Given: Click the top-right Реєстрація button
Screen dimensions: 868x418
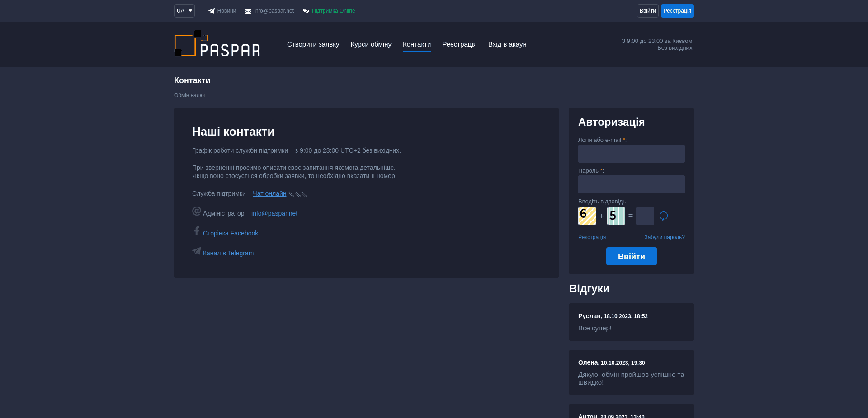Looking at the screenshot, I should point(677,10).
